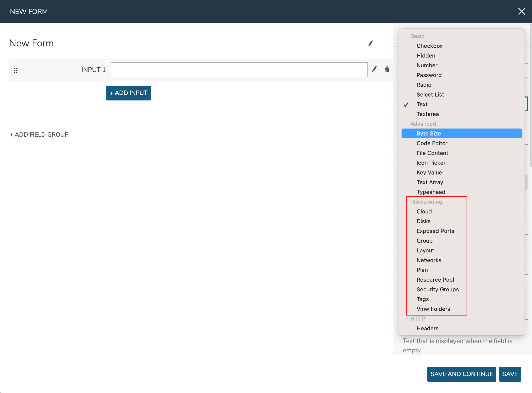Click the Add Input button
Image resolution: width=532 pixels, height=393 pixels.
(129, 93)
